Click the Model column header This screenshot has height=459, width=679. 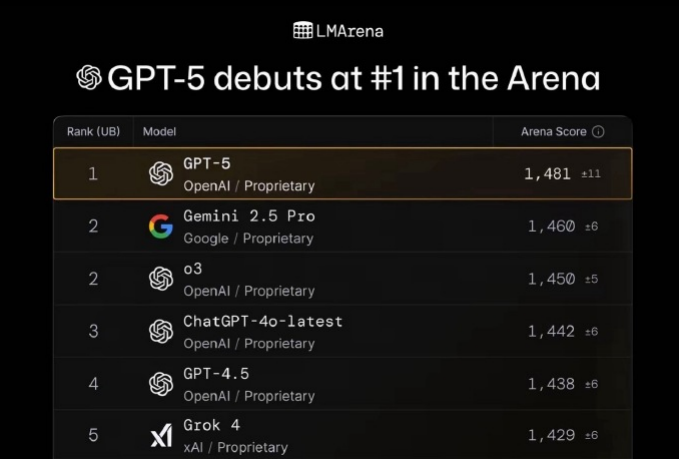pyautogui.click(x=159, y=132)
